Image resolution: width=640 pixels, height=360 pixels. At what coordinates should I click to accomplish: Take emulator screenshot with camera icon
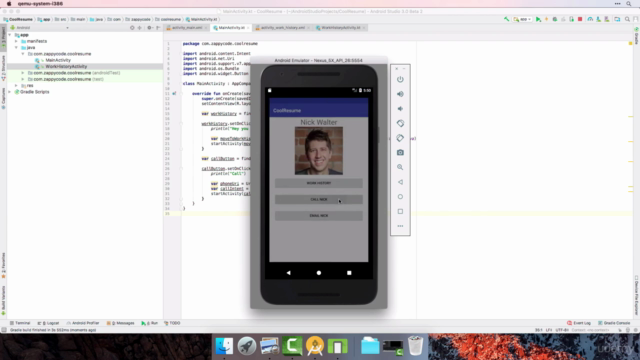click(x=400, y=153)
